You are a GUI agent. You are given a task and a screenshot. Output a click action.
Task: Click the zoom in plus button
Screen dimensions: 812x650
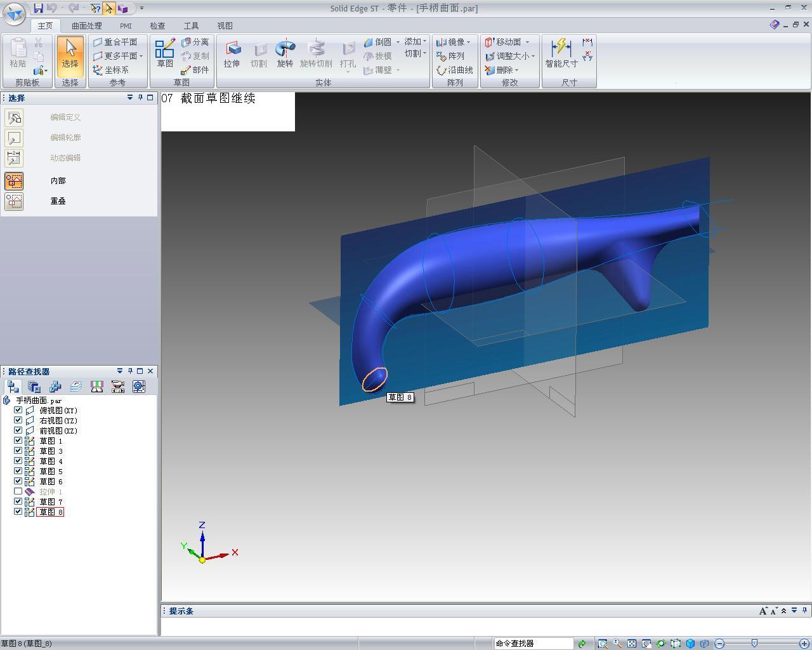coord(804,644)
